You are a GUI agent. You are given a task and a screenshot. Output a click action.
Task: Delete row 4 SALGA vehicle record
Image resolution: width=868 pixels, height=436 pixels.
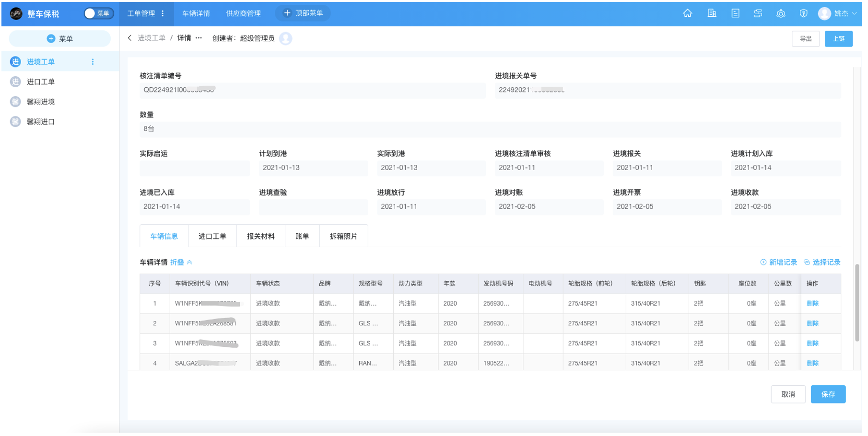point(813,364)
